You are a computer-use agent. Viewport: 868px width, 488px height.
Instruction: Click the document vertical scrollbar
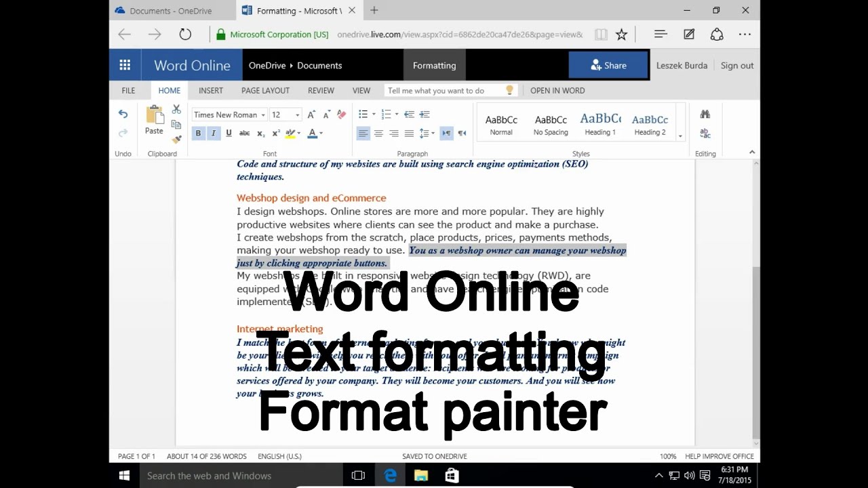[756, 302]
